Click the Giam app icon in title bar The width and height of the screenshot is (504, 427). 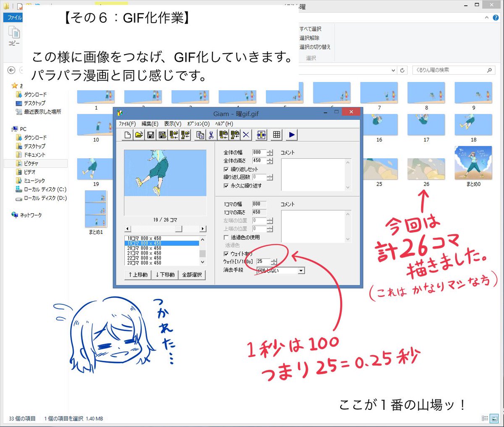(120, 113)
